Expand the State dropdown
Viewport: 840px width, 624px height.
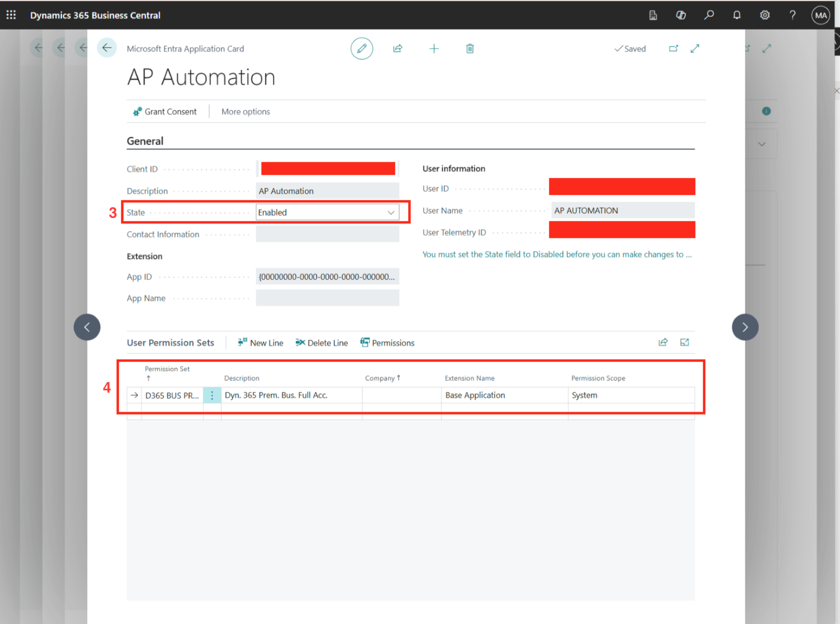390,212
